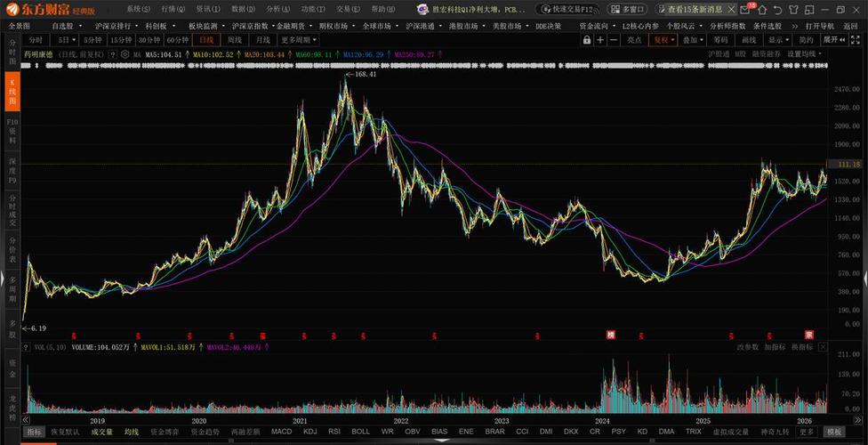Image resolution: width=868 pixels, height=445 pixels.
Task: Zoom in chart with plus icon
Action: (600, 40)
